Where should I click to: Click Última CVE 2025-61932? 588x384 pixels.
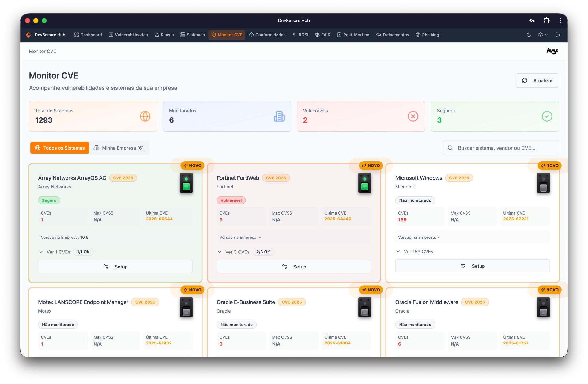pyautogui.click(x=159, y=343)
